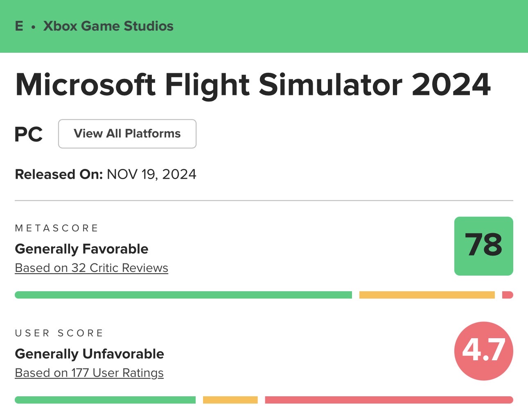The image size is (528, 420).
Task: Click the USER SCORE heading label
Action: [59, 333]
